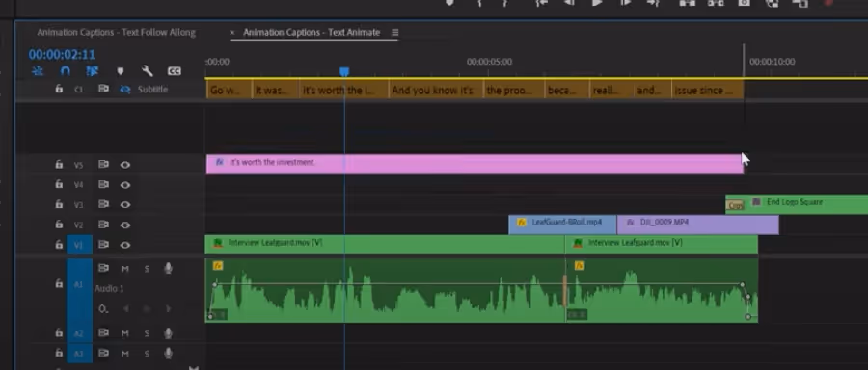The width and height of the screenshot is (868, 370).
Task: Toggle sync lock on the V2 track
Action: point(103,225)
